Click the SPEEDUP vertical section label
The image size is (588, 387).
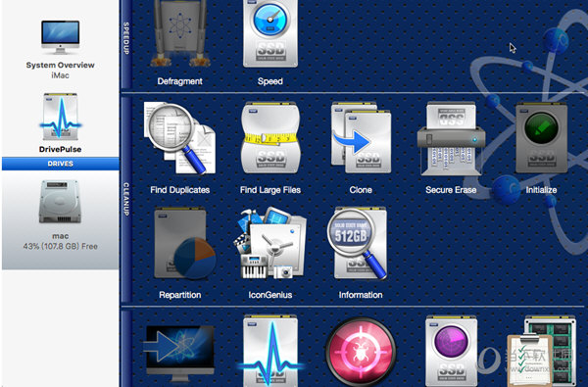tap(126, 38)
